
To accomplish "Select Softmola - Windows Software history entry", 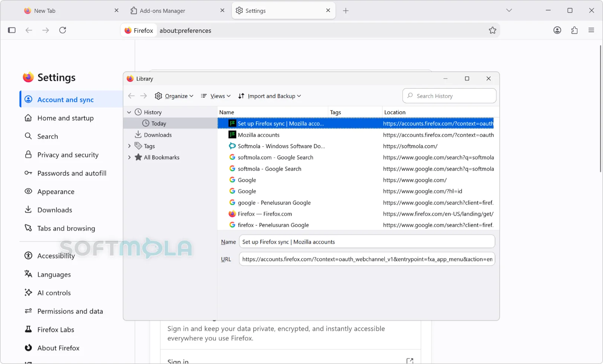I will (355, 146).
